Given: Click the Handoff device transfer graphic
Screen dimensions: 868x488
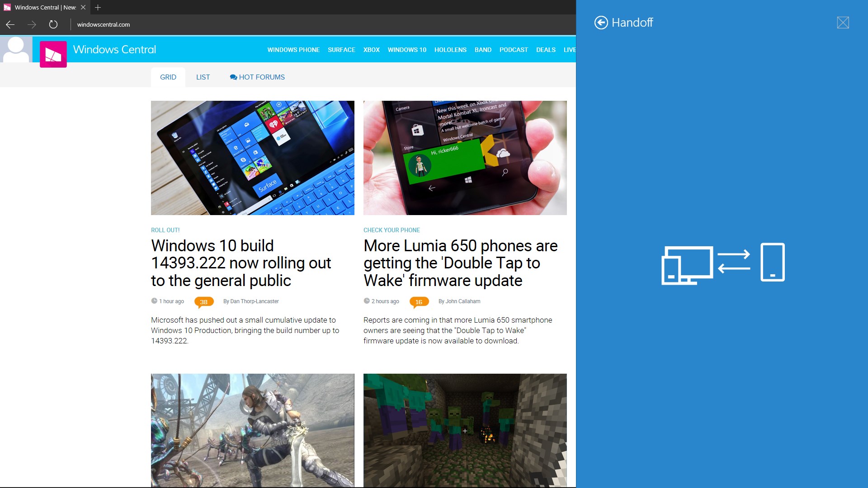Looking at the screenshot, I should (723, 263).
